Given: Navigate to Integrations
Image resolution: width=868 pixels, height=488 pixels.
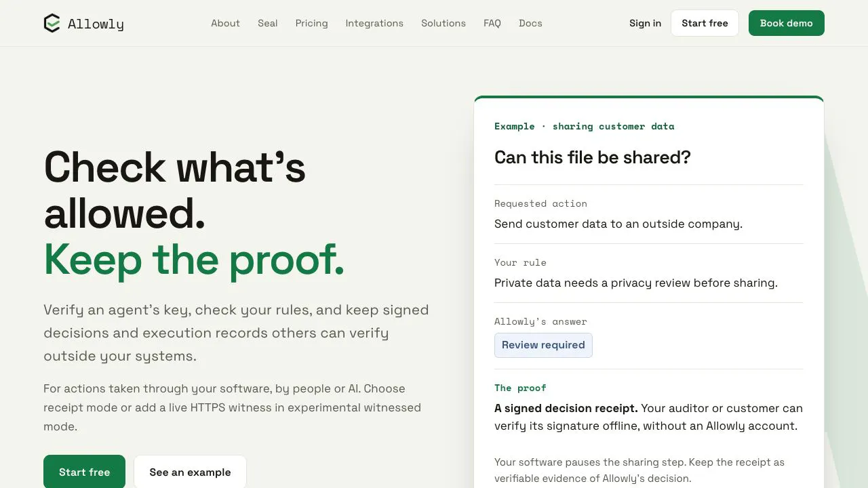Looking at the screenshot, I should (374, 23).
